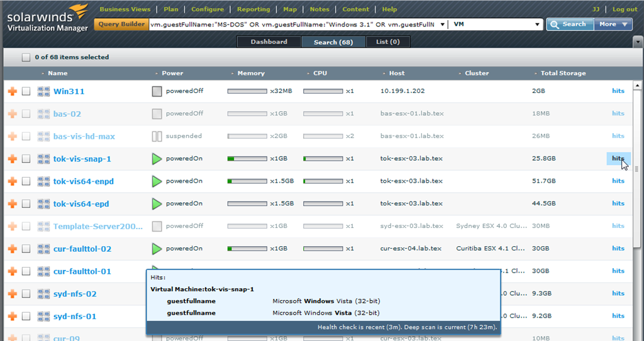Click the JJ user name link
This screenshot has width=644, height=341.
click(596, 9)
